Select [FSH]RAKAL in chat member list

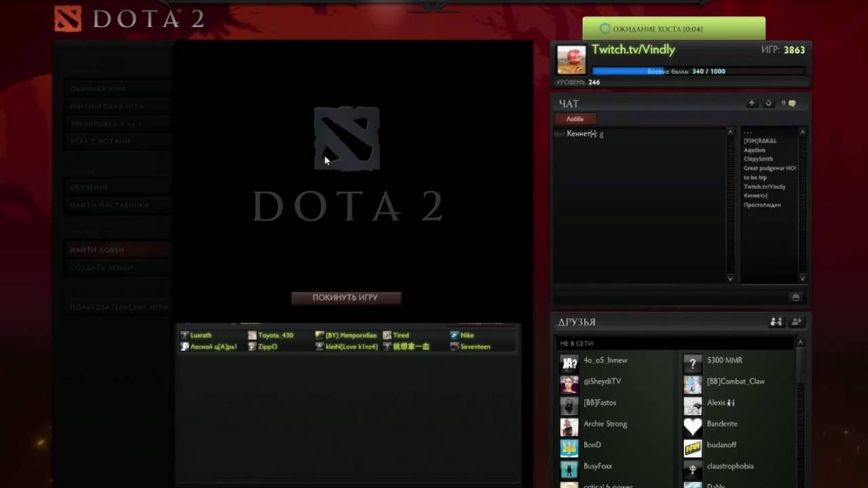point(760,141)
